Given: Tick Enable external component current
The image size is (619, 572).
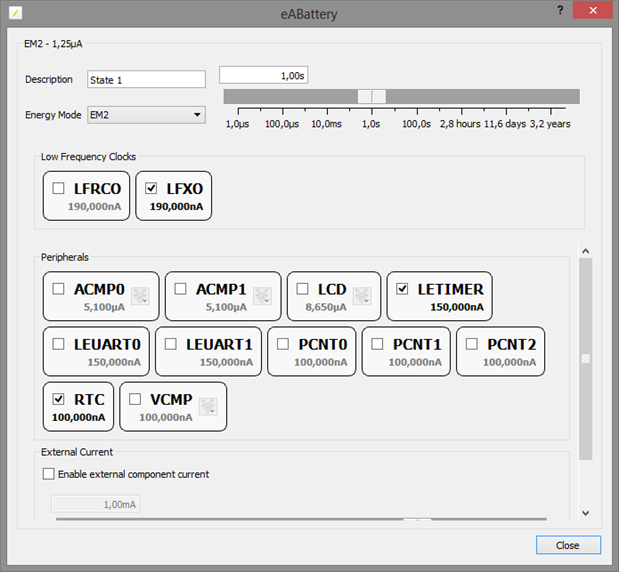Looking at the screenshot, I should tap(48, 474).
